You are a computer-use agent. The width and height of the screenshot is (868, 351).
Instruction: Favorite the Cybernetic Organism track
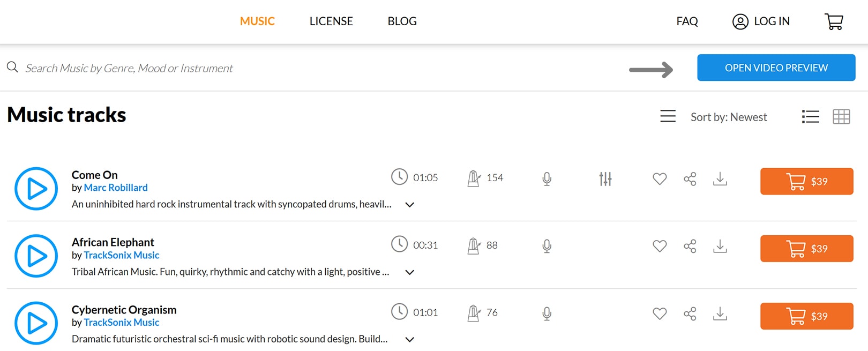(x=660, y=313)
